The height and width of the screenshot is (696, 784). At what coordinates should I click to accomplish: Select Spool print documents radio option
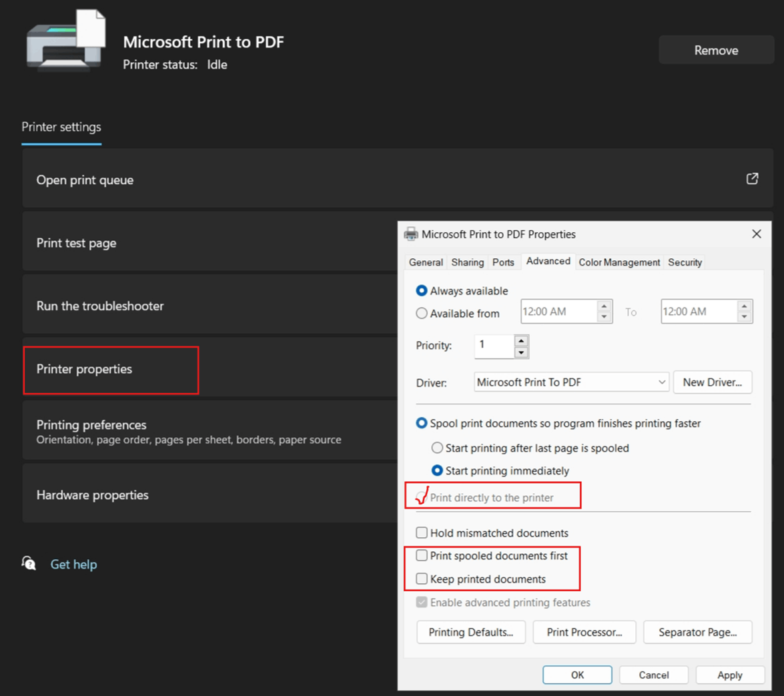(x=422, y=423)
